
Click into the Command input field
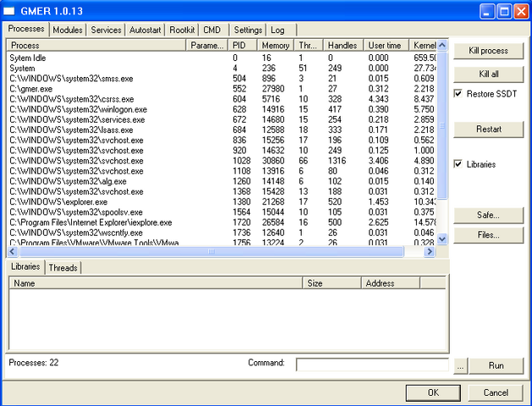point(372,365)
